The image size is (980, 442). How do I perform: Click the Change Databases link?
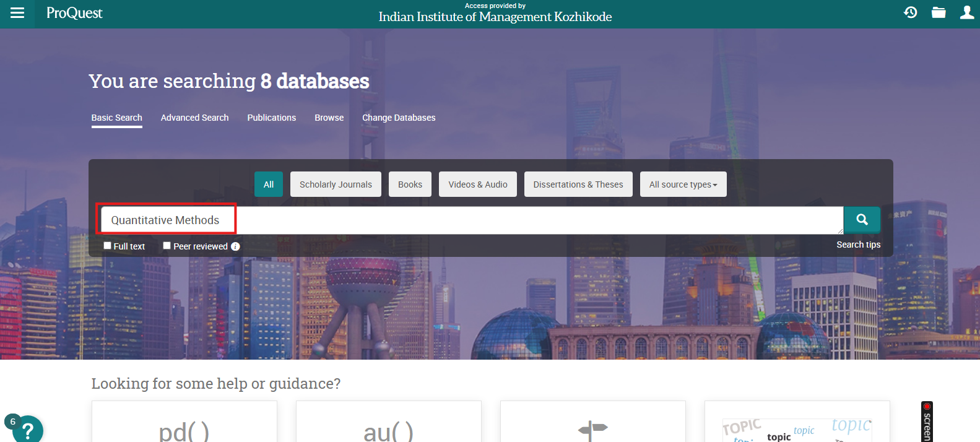399,118
